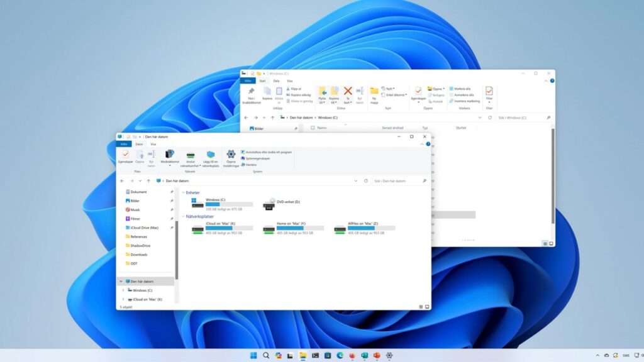Screen dimensions: 644x362
Task: Switch to the Visa tab in front window
Action: pos(153,144)
